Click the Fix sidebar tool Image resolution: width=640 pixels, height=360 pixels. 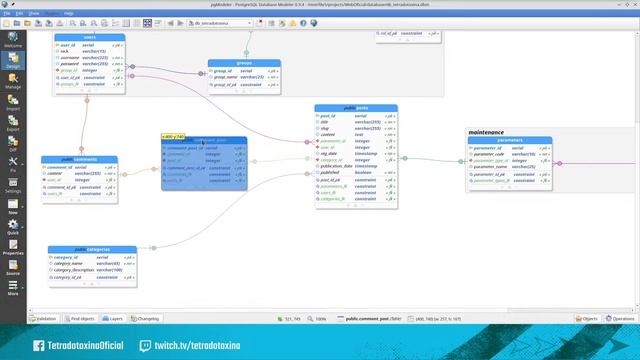[x=13, y=164]
